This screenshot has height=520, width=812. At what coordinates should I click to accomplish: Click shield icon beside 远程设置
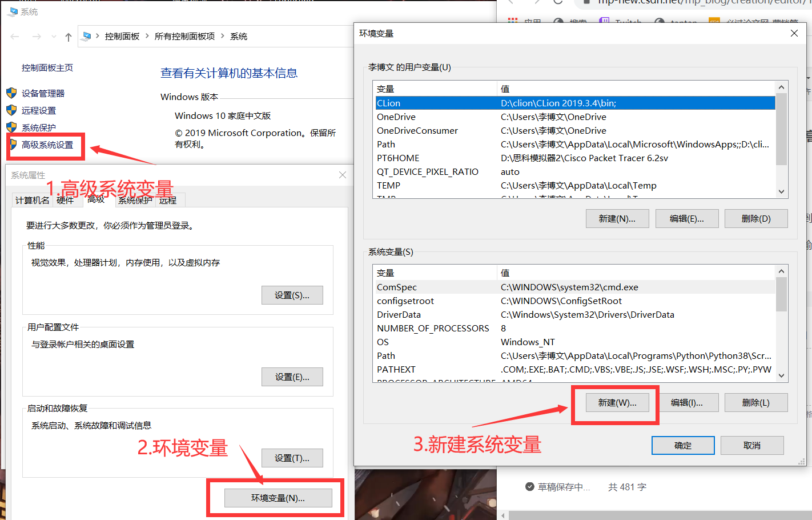(x=11, y=110)
